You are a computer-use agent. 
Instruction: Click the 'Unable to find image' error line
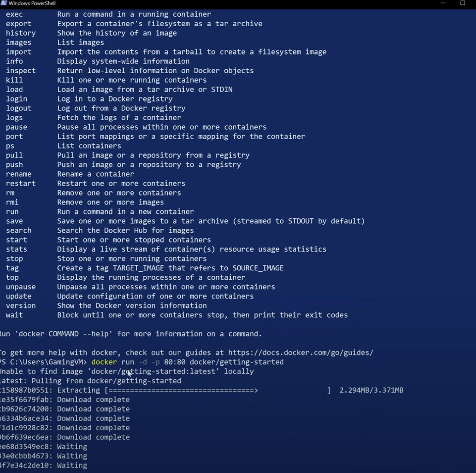tap(127, 371)
